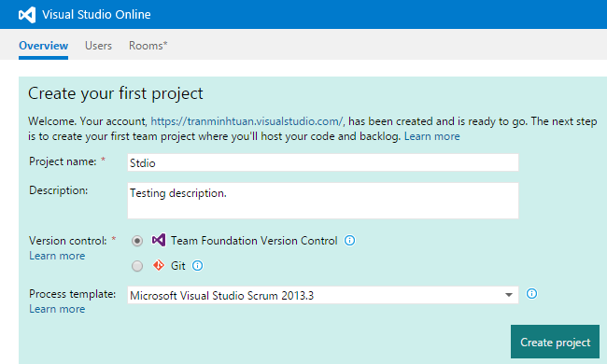Click the Create your first project heading
This screenshot has height=364, width=607.
(x=116, y=94)
